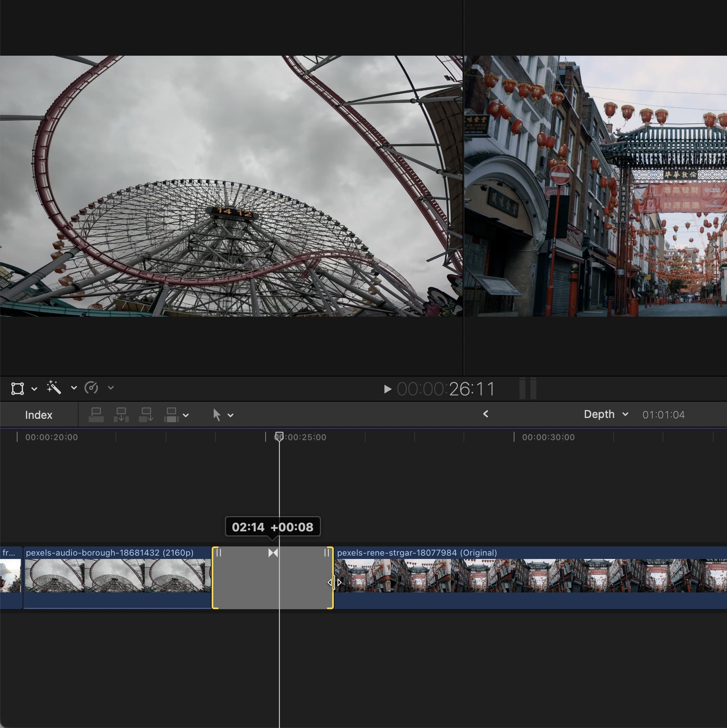Click the retime speedometer icon
The width and height of the screenshot is (727, 728).
(x=91, y=388)
